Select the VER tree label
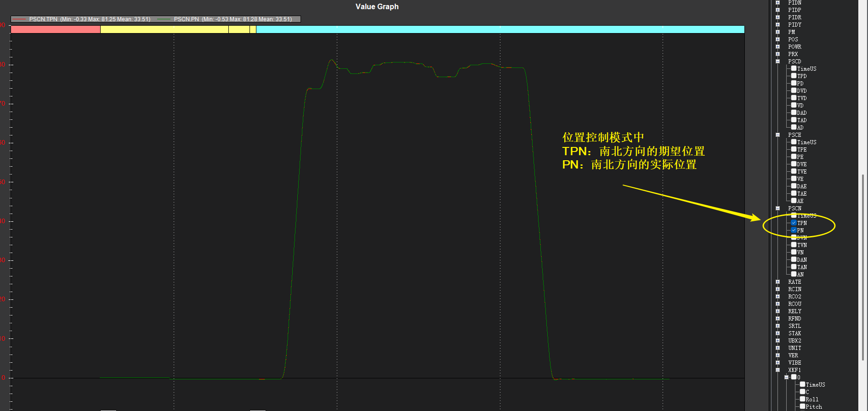 (793, 355)
